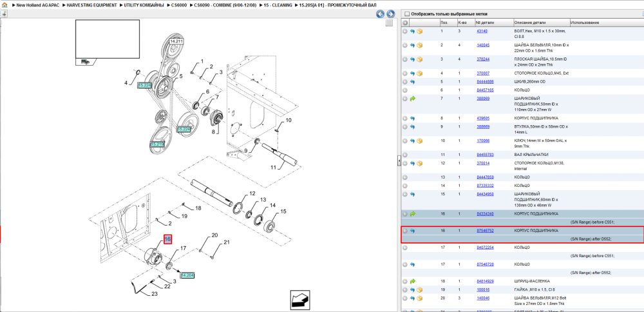The width and height of the screenshot is (644, 312).
Task: Open part number link 87546752
Action: [485, 231]
